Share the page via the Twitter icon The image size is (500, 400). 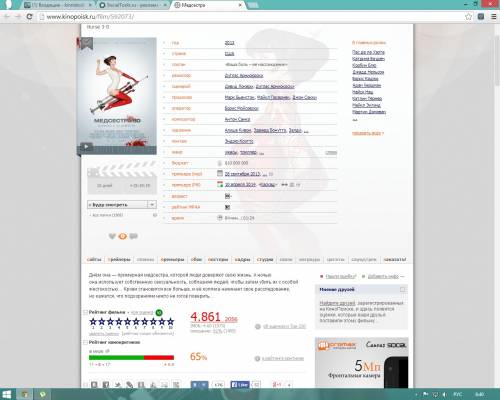coord(118,385)
